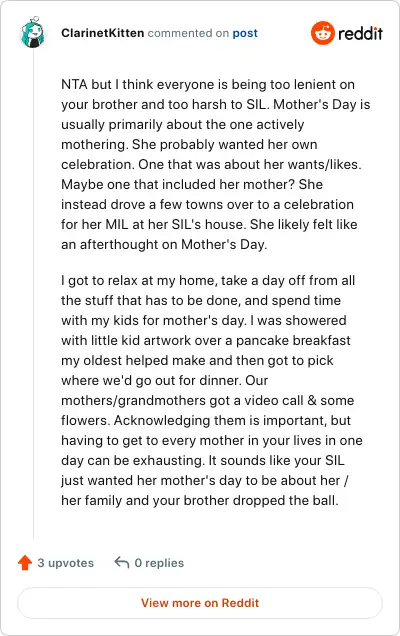Click "View more on Reddit" button
The width and height of the screenshot is (400, 636).
coord(200,603)
